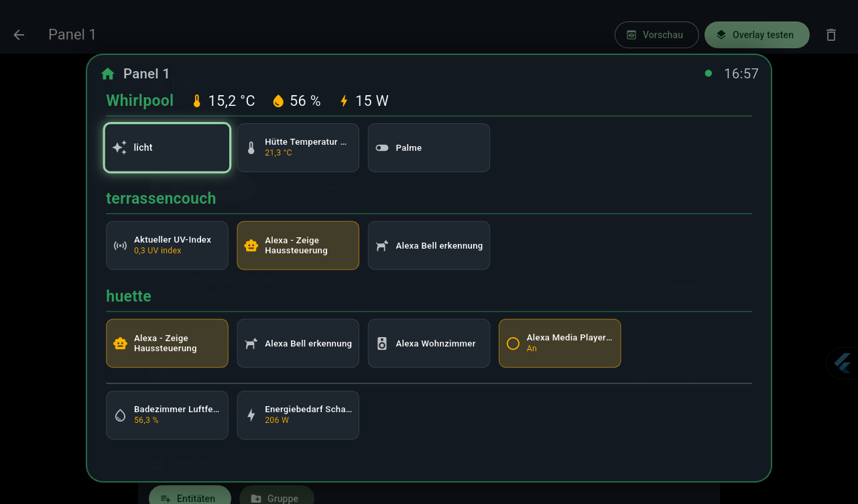This screenshot has height=504, width=858.
Task: Open the Energiebedarf 206 W tile
Action: click(x=298, y=415)
